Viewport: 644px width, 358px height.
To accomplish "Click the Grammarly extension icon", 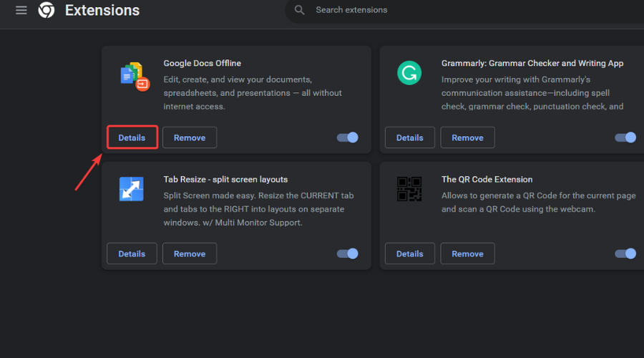I will click(x=409, y=73).
